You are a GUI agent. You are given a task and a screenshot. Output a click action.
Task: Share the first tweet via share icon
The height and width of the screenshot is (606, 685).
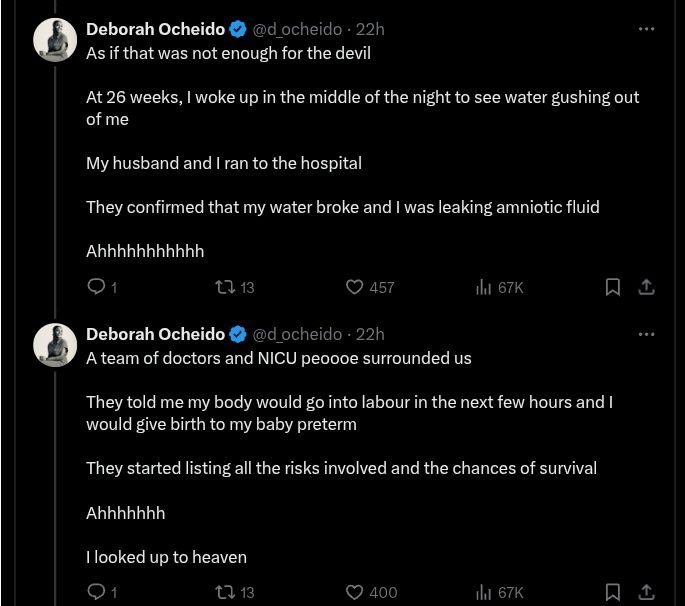tap(647, 287)
